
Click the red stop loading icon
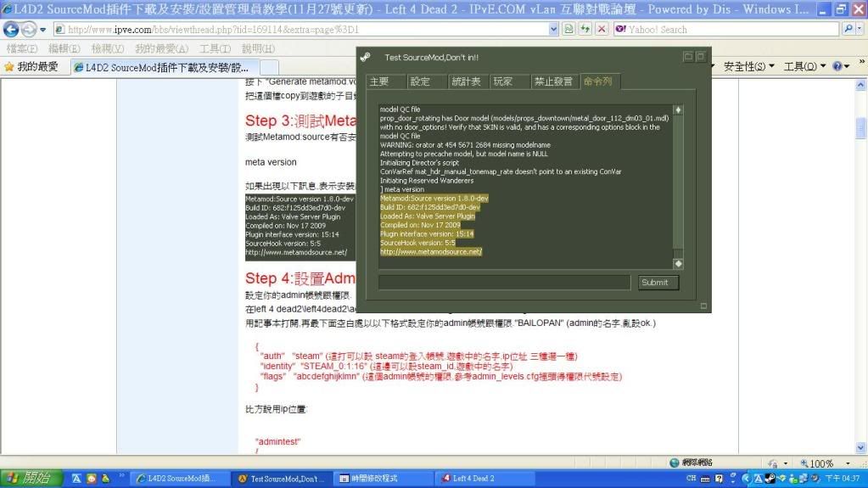click(x=601, y=29)
